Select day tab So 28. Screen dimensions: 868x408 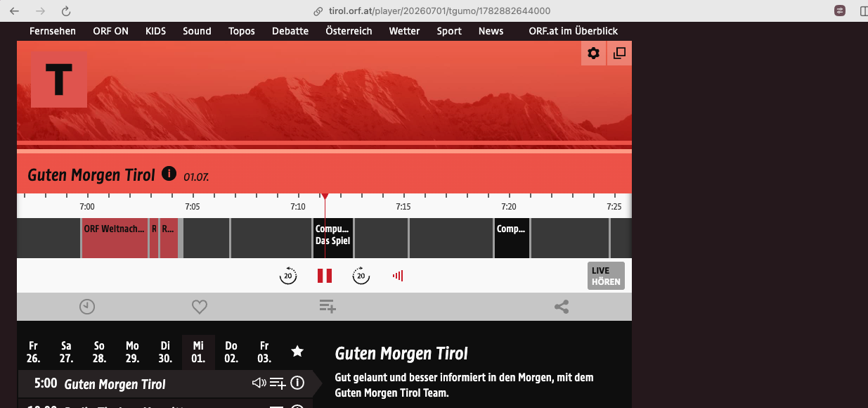point(99,351)
